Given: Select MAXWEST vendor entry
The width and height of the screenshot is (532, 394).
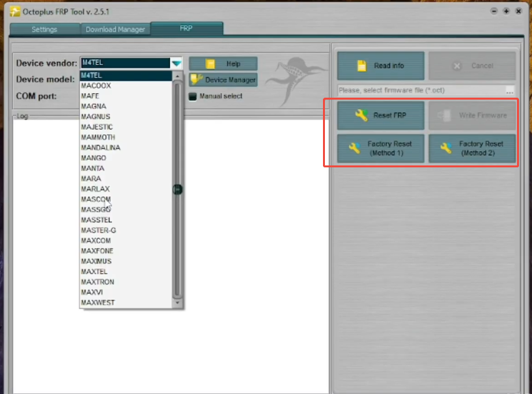Looking at the screenshot, I should (126, 303).
